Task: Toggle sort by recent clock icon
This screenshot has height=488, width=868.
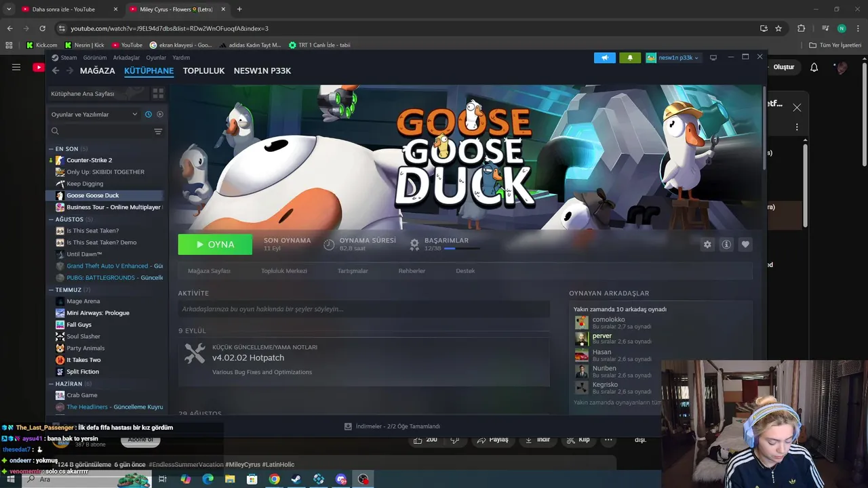Action: click(x=149, y=114)
